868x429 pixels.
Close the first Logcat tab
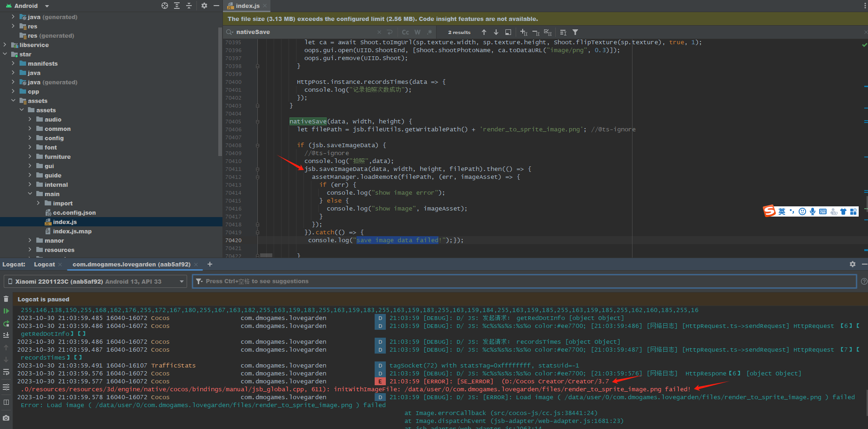pos(60,265)
